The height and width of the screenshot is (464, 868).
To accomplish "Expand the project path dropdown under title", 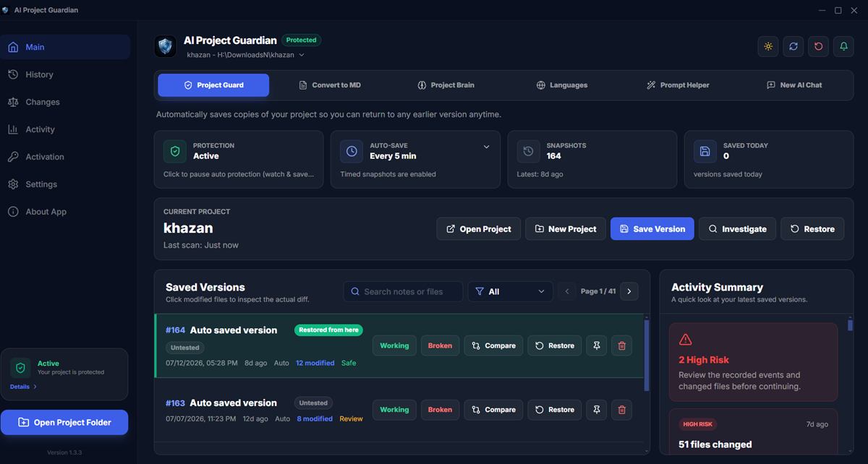I will point(302,55).
